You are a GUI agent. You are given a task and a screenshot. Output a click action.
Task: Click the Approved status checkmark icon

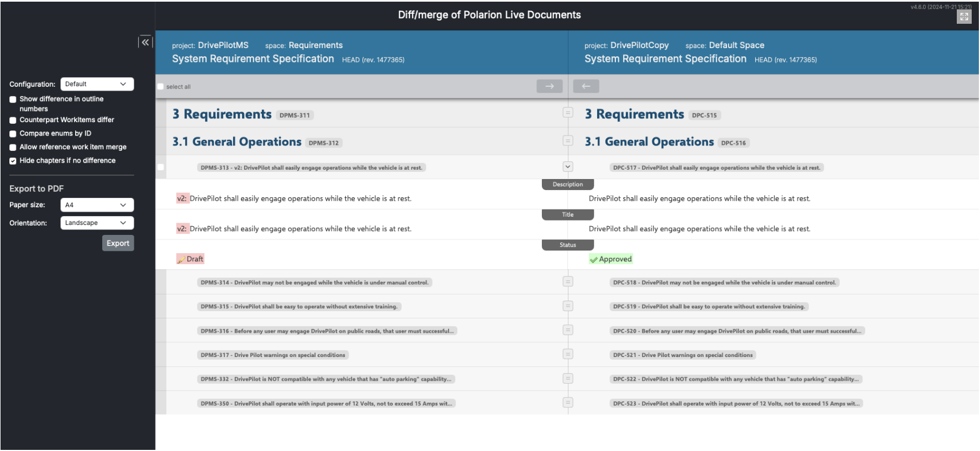click(594, 259)
